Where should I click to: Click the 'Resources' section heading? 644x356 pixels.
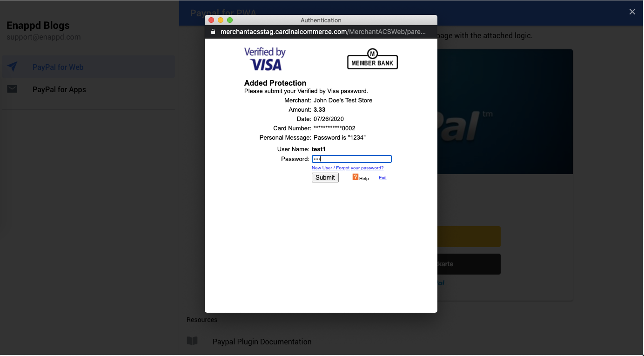pyautogui.click(x=202, y=320)
